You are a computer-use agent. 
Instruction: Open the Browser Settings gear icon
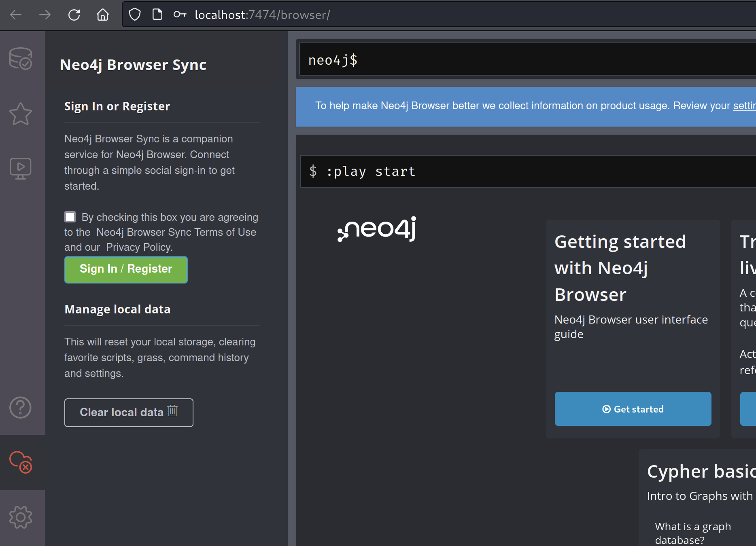pyautogui.click(x=21, y=517)
